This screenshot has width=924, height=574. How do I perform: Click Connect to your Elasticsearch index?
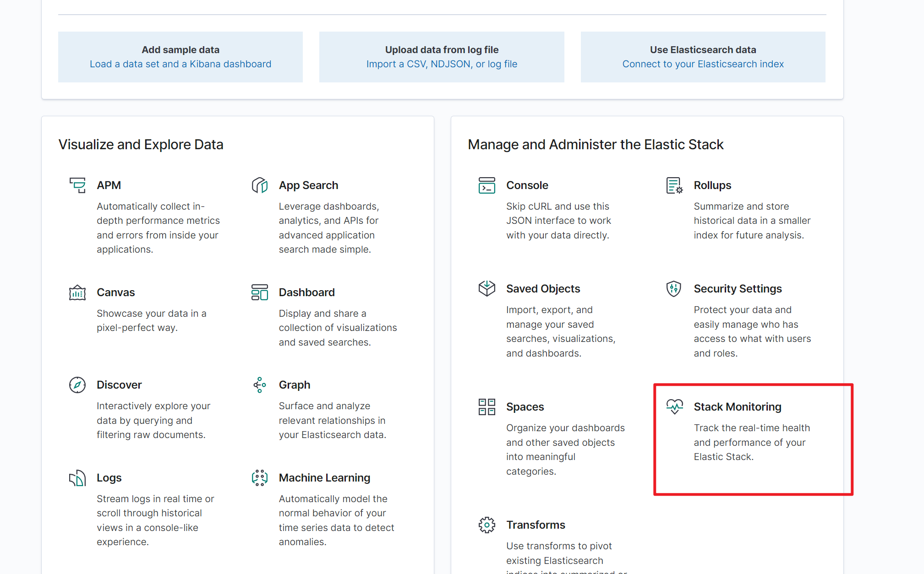point(703,64)
